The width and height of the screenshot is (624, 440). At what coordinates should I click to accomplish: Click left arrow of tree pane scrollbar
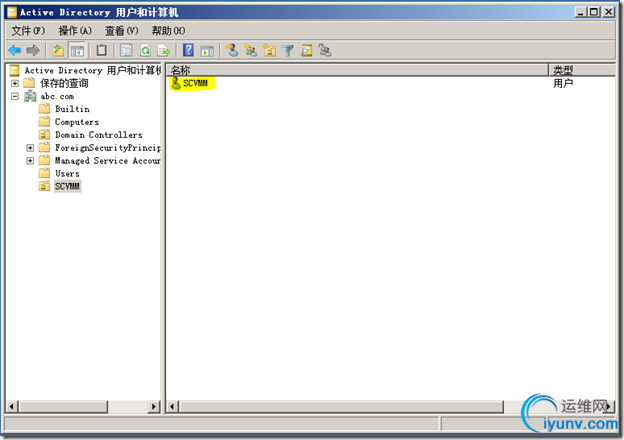coord(12,406)
